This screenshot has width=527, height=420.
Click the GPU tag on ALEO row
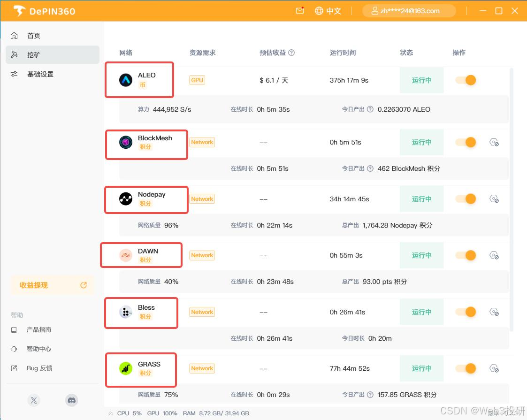[197, 80]
